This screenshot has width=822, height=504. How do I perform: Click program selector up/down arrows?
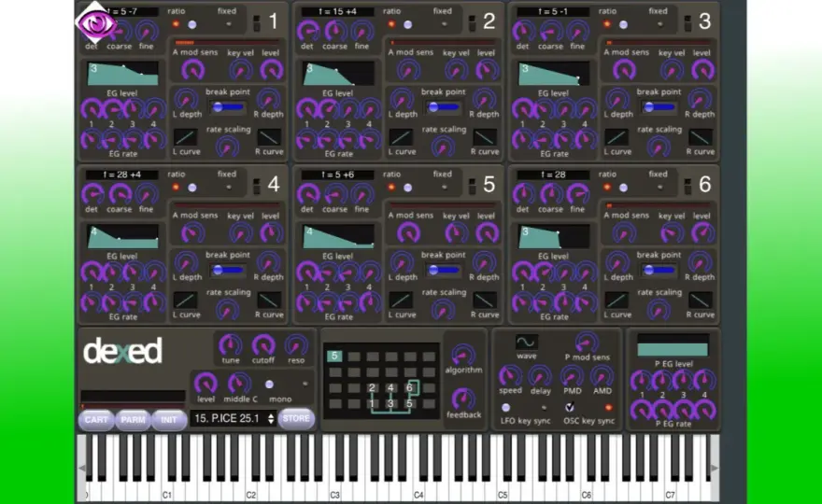coord(271,419)
